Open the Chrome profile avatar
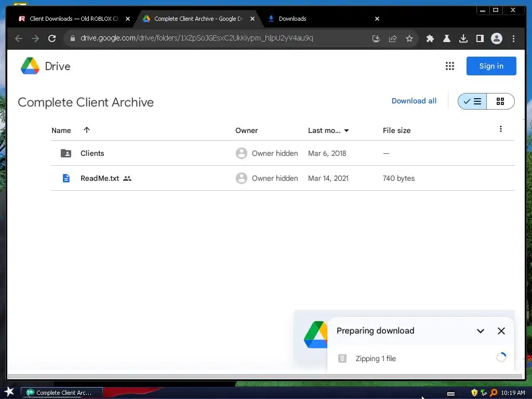 (x=496, y=38)
